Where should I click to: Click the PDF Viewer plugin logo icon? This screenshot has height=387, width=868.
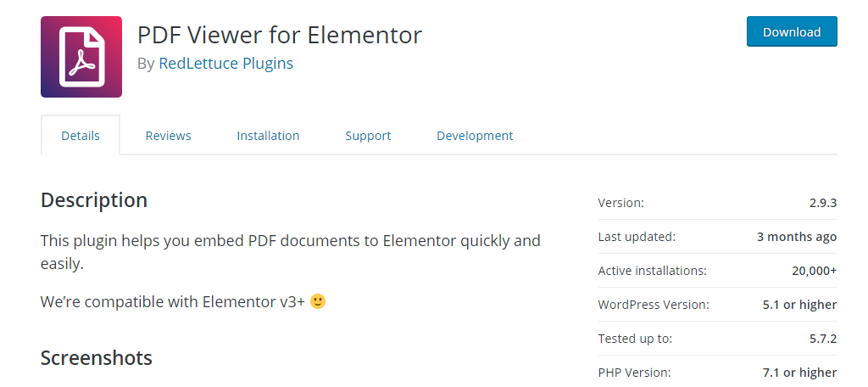pos(81,57)
